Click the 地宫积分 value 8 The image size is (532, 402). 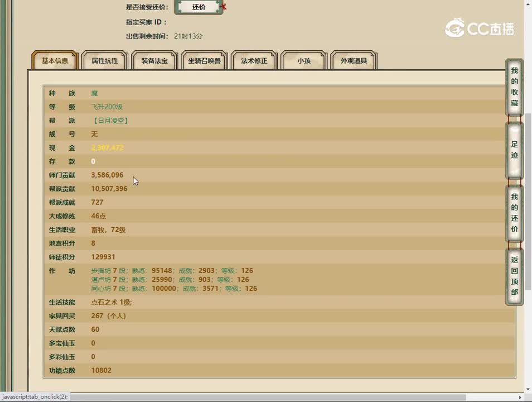pos(93,243)
